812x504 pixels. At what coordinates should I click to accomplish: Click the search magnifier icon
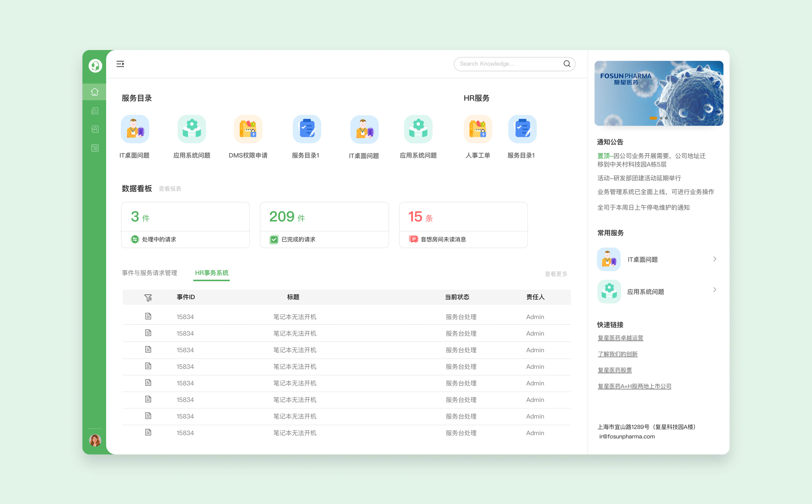pyautogui.click(x=567, y=64)
